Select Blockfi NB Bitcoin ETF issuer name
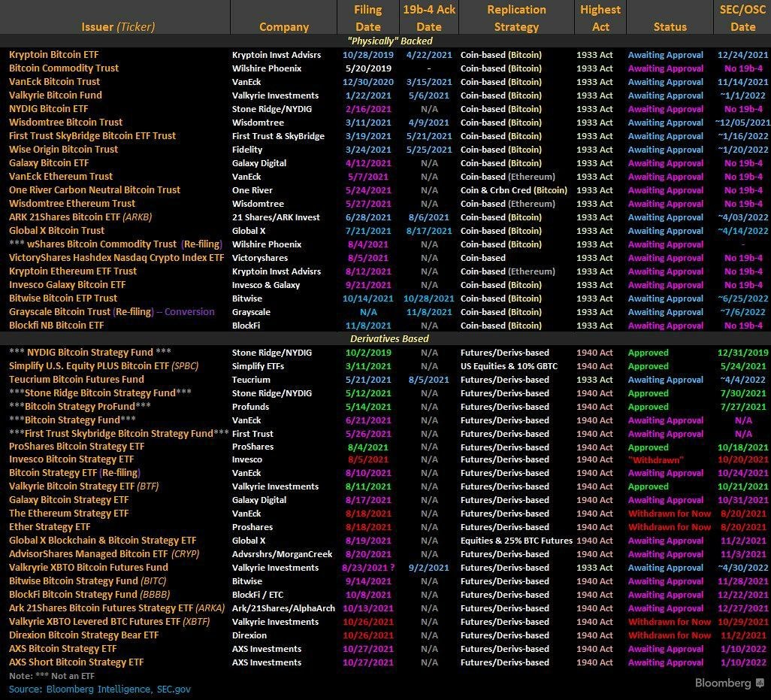771x700 pixels. [56, 325]
